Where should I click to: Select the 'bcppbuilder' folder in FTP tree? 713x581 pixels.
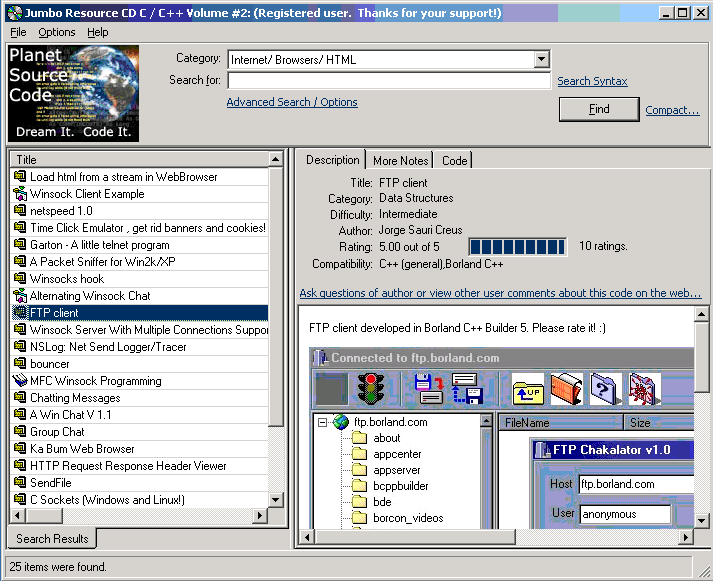[x=391, y=486]
